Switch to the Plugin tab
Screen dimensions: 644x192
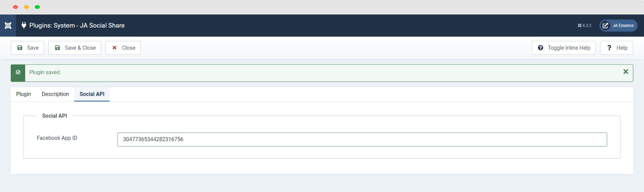[x=24, y=94]
